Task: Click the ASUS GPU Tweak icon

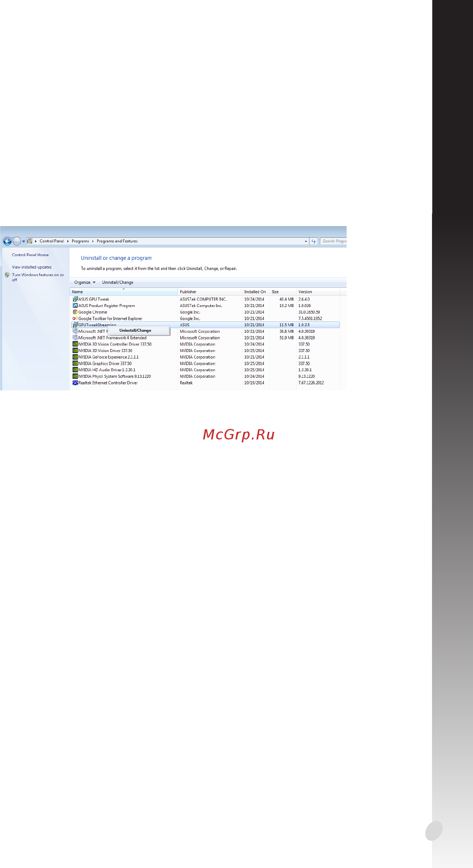Action: coord(75,299)
